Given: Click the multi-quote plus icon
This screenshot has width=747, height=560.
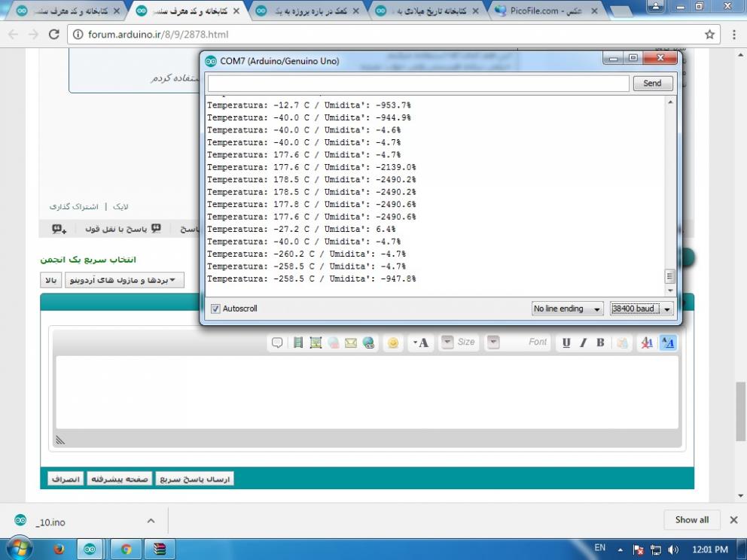Looking at the screenshot, I should pyautogui.click(x=59, y=229).
